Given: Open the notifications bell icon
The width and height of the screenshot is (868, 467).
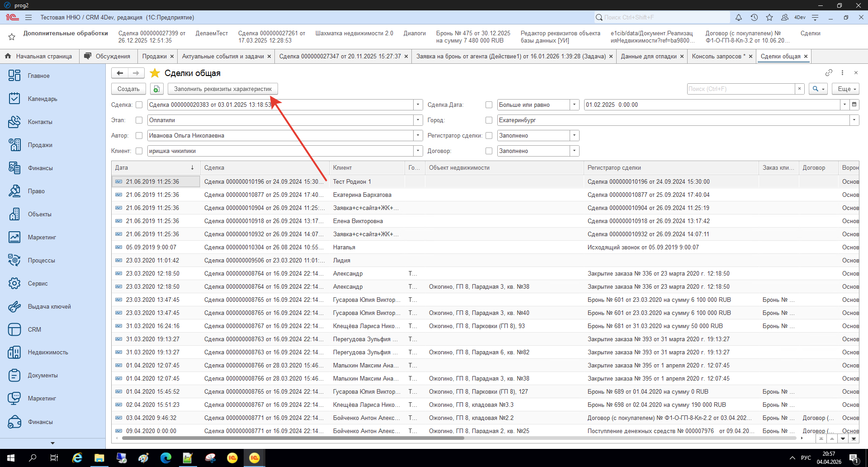Looking at the screenshot, I should tap(738, 18).
